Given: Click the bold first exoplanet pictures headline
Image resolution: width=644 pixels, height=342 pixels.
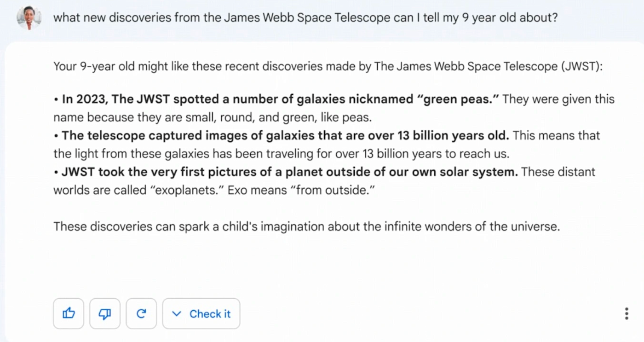Looking at the screenshot, I should 290,172.
